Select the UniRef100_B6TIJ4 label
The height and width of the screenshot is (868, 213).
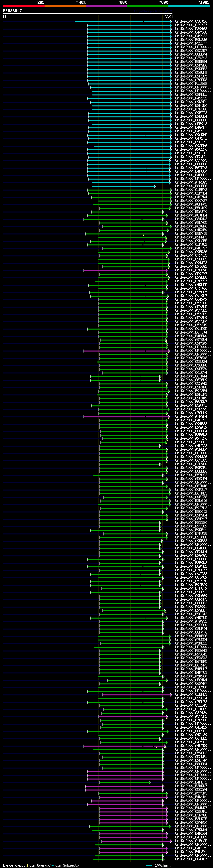tap(191, 333)
